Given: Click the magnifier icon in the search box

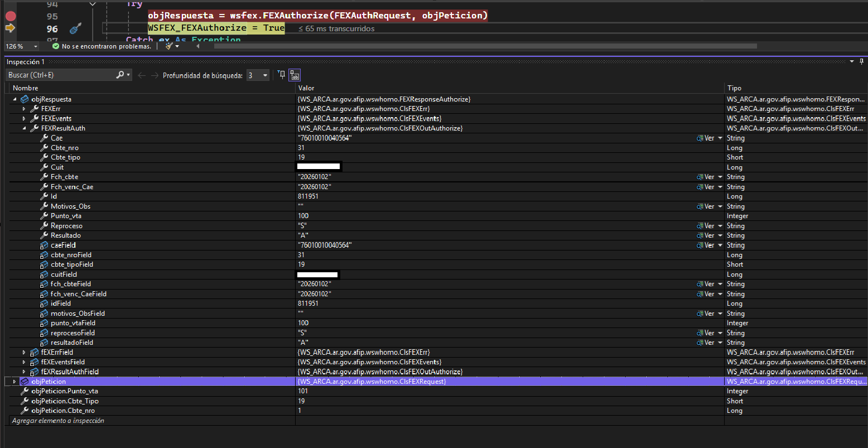Looking at the screenshot, I should tap(120, 75).
